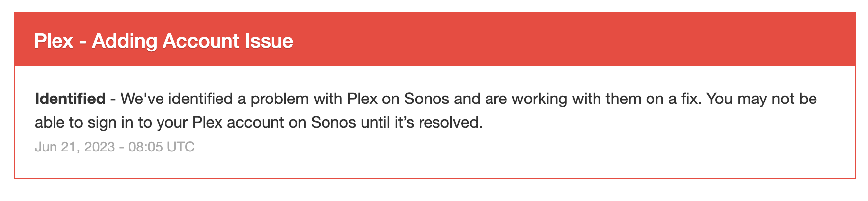Click "working with them on a fix"
Viewport: 868px width, 201px height.
607,99
